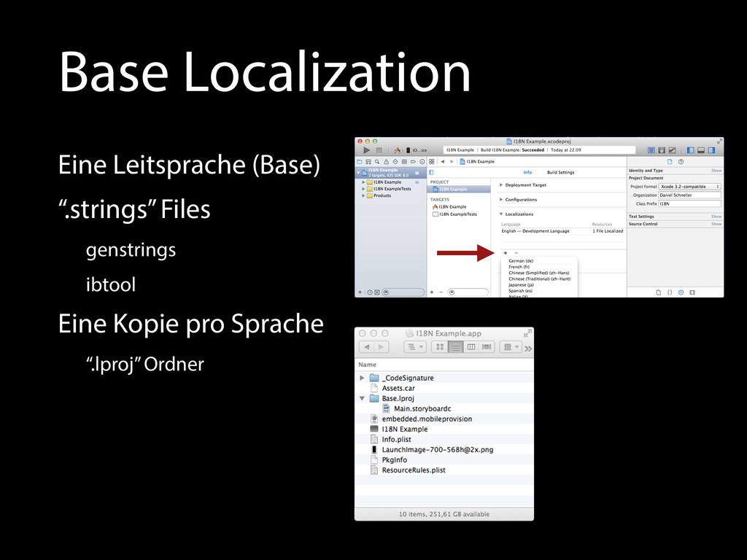747x560 pixels.
Task: Expand the Deployment Target section
Action: [x=501, y=184]
